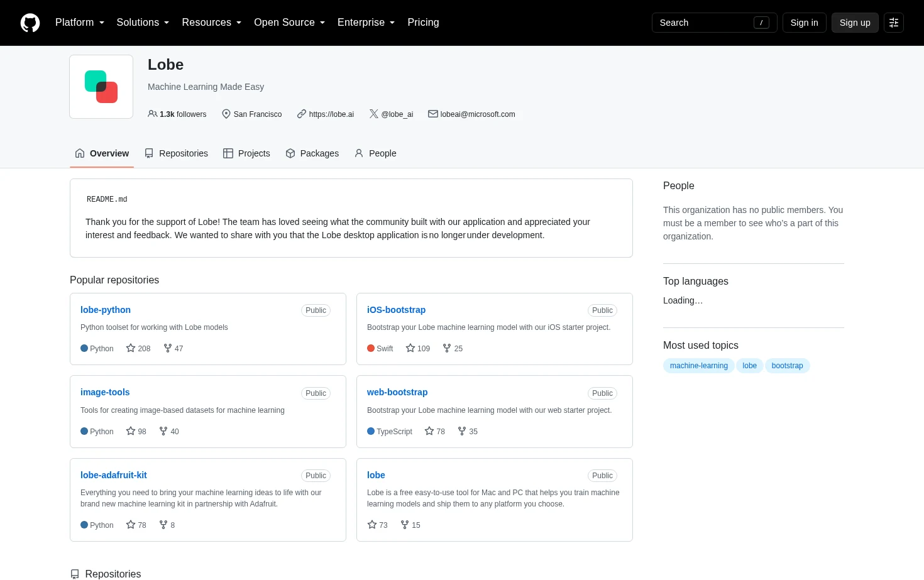Expand the Platform menu
The height and width of the screenshot is (580, 924).
80,23
